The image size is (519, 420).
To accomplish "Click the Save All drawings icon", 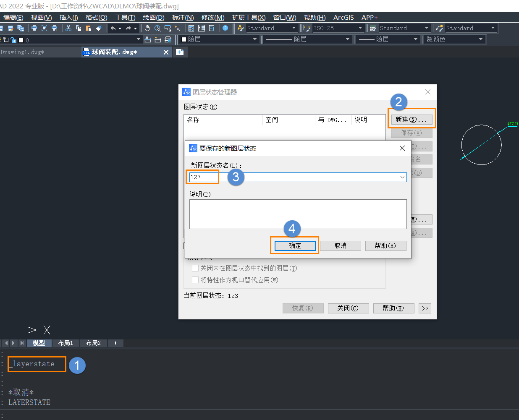I will tap(20, 28).
